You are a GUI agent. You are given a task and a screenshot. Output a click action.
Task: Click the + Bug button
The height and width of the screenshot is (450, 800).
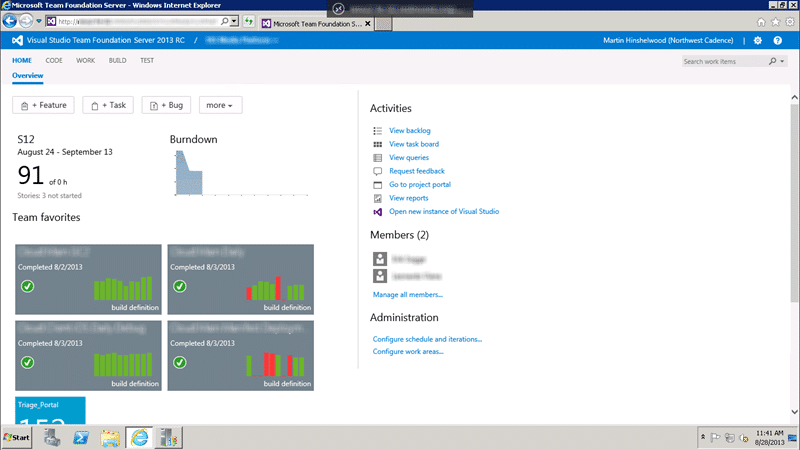[166, 105]
